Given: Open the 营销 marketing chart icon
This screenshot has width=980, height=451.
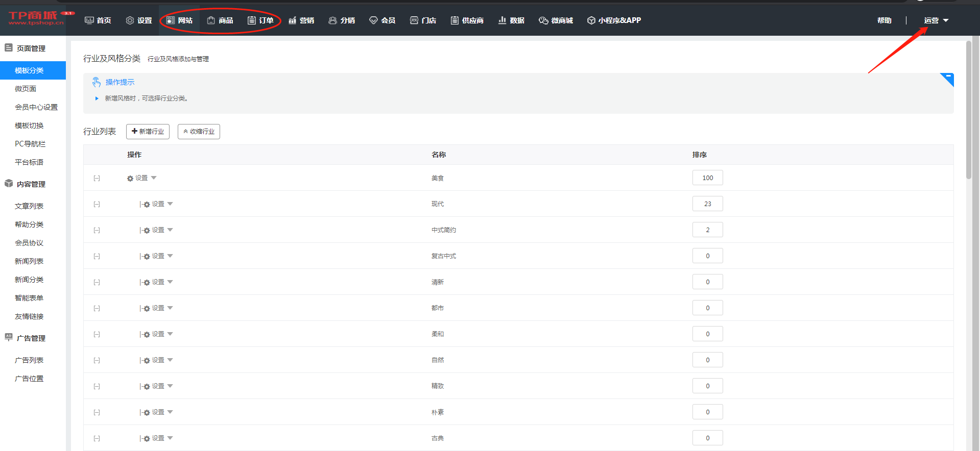Looking at the screenshot, I should pyautogui.click(x=293, y=20).
